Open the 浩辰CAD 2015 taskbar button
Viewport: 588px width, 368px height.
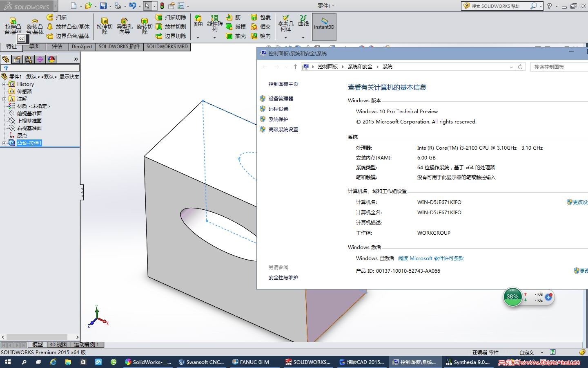[362, 362]
